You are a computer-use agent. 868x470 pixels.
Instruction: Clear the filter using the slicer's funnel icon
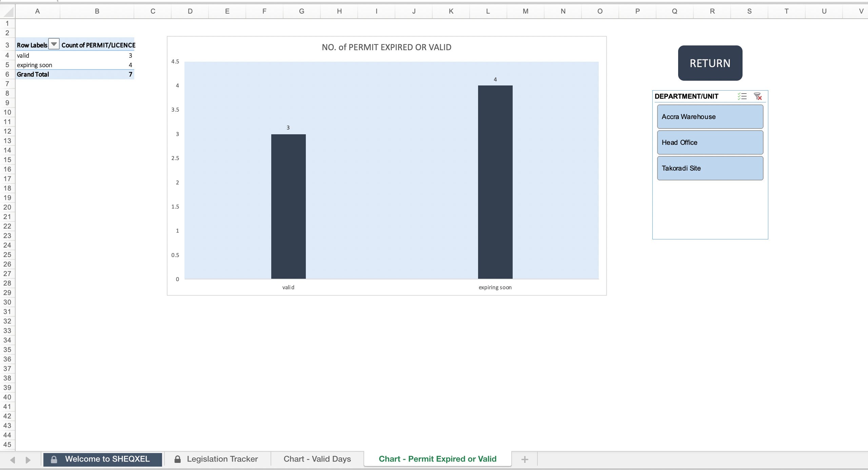[758, 96]
